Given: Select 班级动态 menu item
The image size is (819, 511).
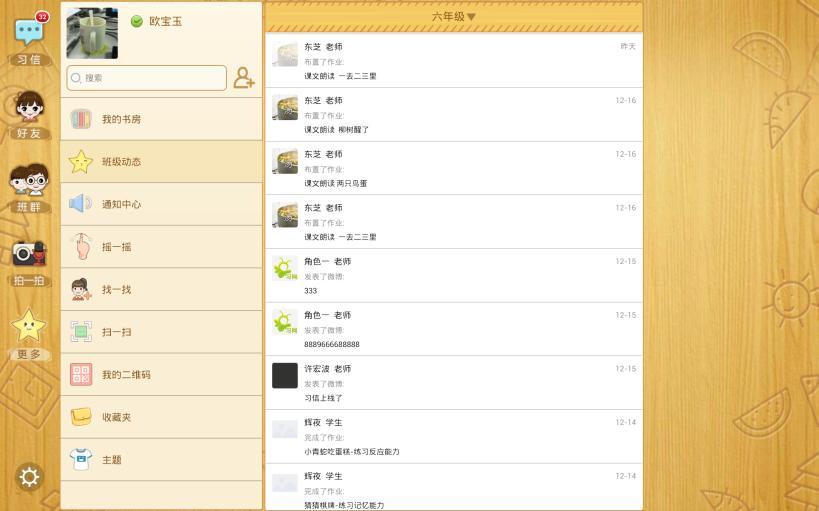Looking at the screenshot, I should [x=161, y=162].
